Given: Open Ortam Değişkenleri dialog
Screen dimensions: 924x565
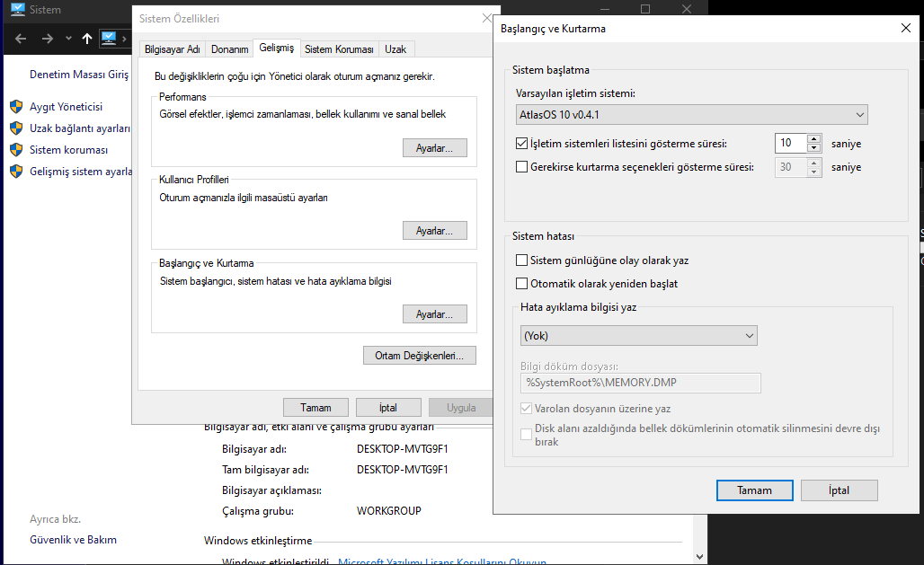Looking at the screenshot, I should tap(420, 356).
